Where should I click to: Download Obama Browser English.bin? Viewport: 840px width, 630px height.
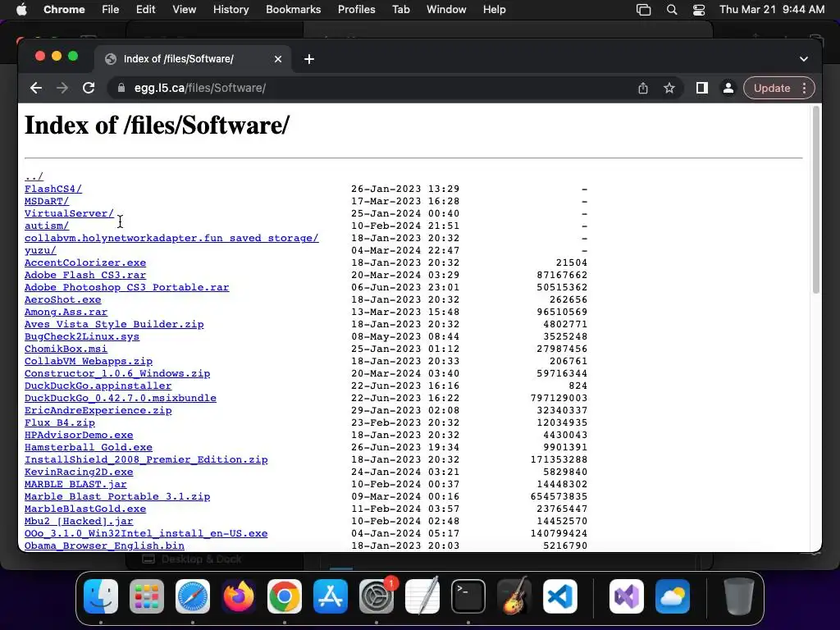(x=104, y=546)
